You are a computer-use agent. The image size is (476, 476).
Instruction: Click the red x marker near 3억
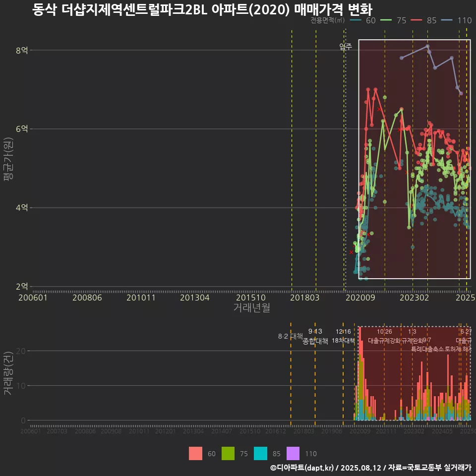(351, 252)
